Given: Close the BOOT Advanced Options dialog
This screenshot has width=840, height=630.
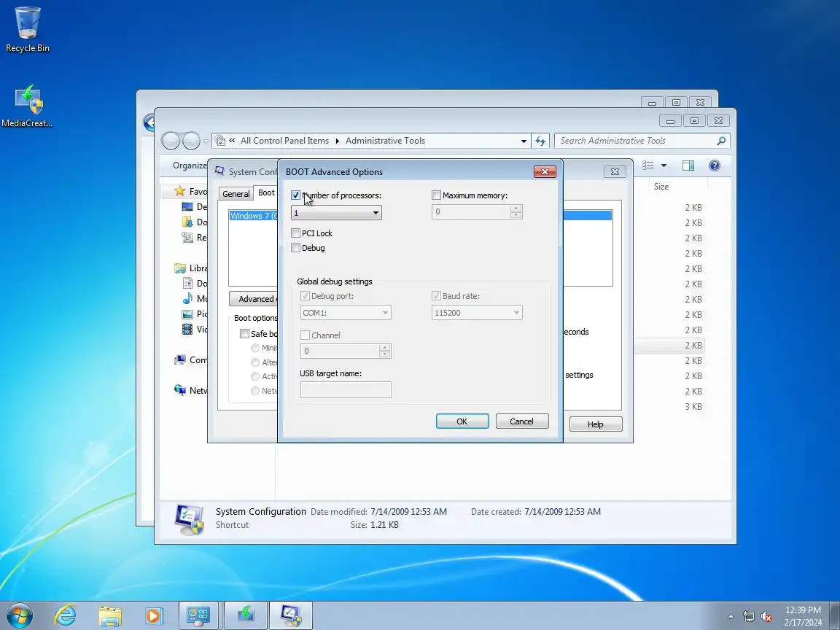Looking at the screenshot, I should pyautogui.click(x=545, y=171).
